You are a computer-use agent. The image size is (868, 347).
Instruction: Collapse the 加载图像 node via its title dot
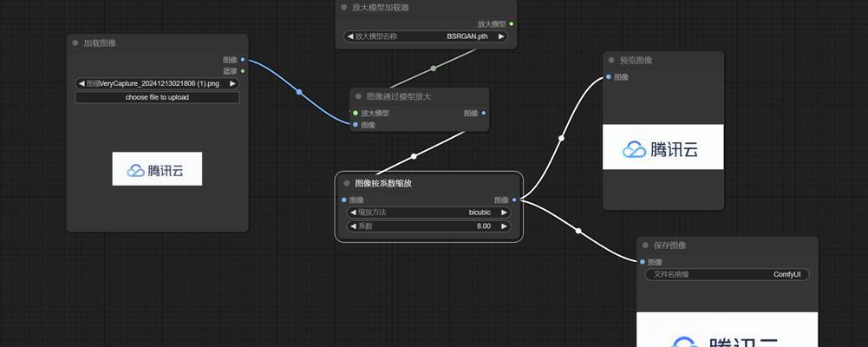(75, 43)
